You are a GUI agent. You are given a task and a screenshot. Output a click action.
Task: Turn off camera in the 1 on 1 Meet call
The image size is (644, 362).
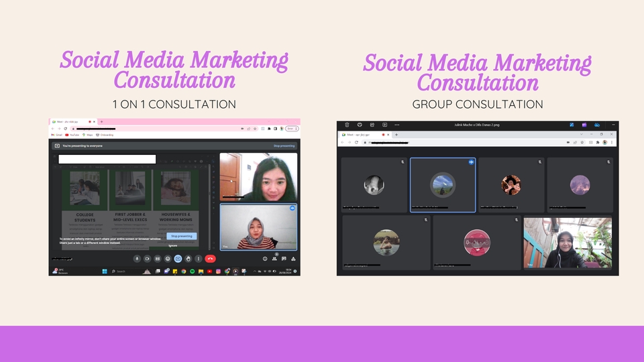147,259
